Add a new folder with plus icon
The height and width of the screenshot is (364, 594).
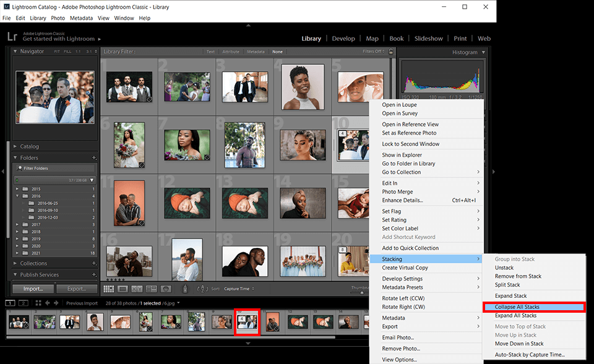tap(94, 158)
